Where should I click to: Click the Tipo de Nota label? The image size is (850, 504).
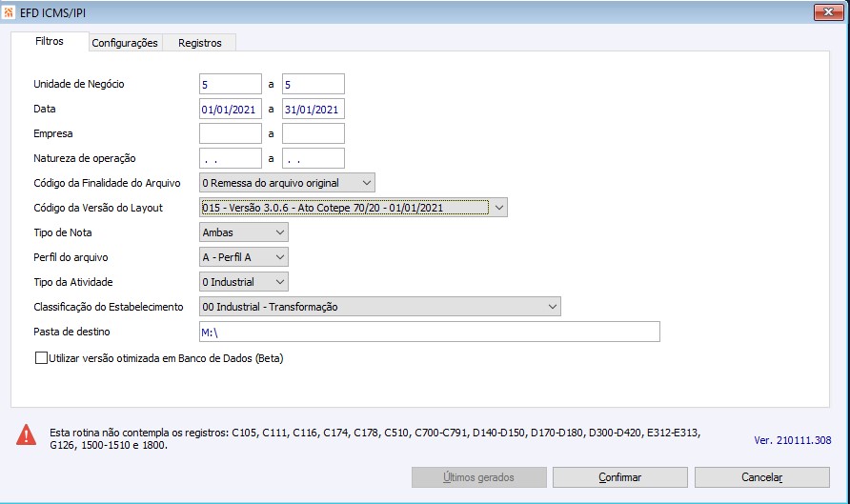(x=62, y=232)
